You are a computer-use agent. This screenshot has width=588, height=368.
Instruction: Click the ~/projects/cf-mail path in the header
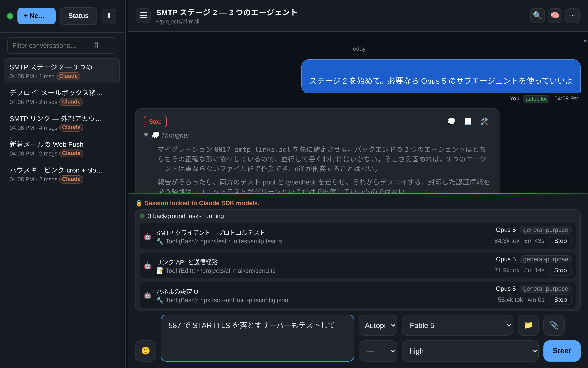[178, 22]
